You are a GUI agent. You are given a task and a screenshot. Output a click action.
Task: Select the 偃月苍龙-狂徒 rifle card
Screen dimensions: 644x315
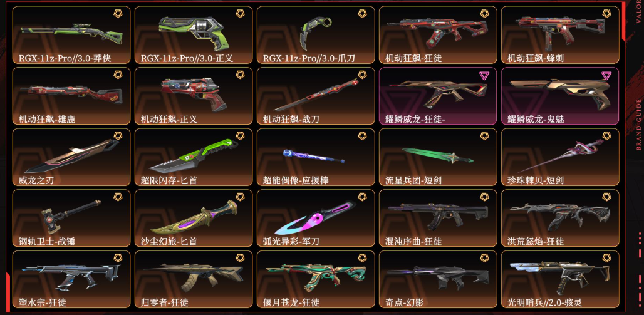(x=316, y=279)
